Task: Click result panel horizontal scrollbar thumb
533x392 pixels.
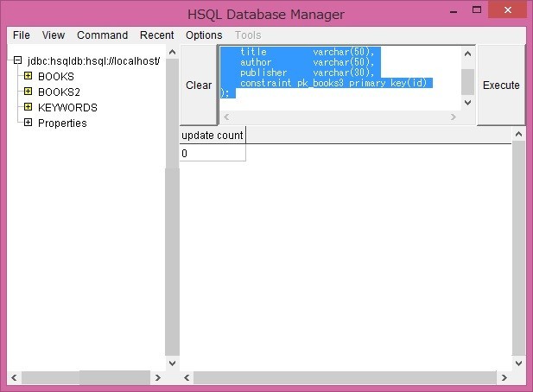Action: tap(345, 377)
